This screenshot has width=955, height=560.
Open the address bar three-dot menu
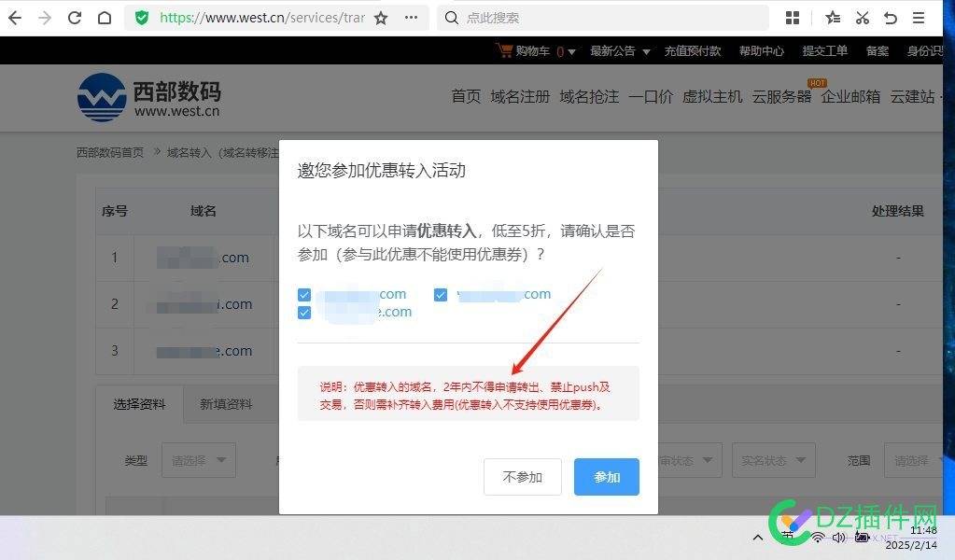[411, 18]
